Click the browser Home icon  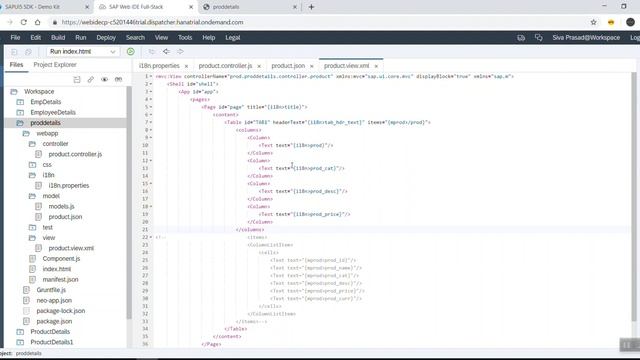click(38, 22)
